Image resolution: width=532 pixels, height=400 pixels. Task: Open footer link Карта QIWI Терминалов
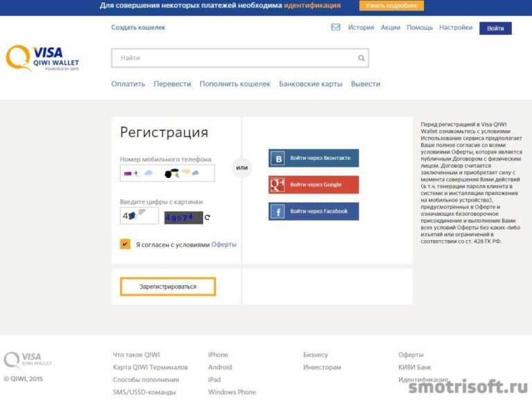tap(150, 367)
